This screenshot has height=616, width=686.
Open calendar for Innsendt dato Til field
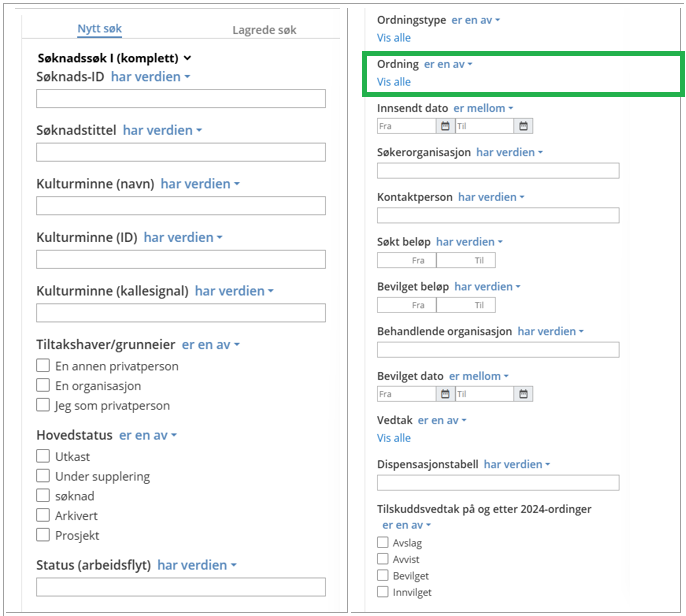523,126
